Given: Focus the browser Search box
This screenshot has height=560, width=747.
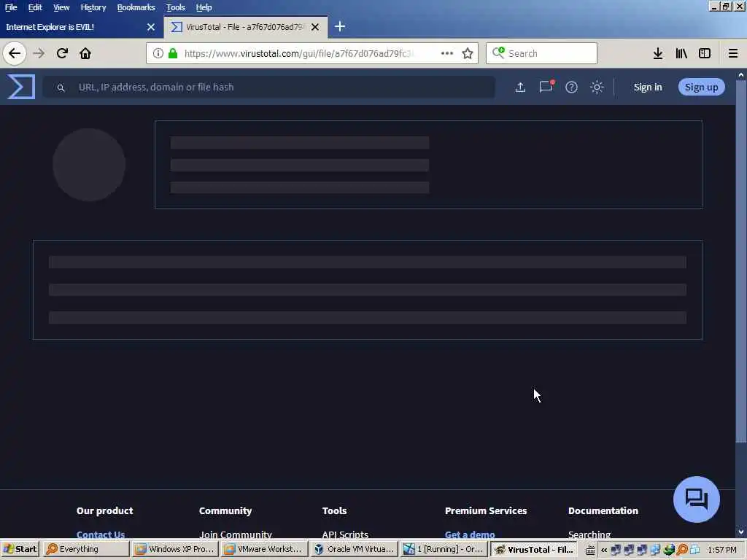Looking at the screenshot, I should [541, 53].
